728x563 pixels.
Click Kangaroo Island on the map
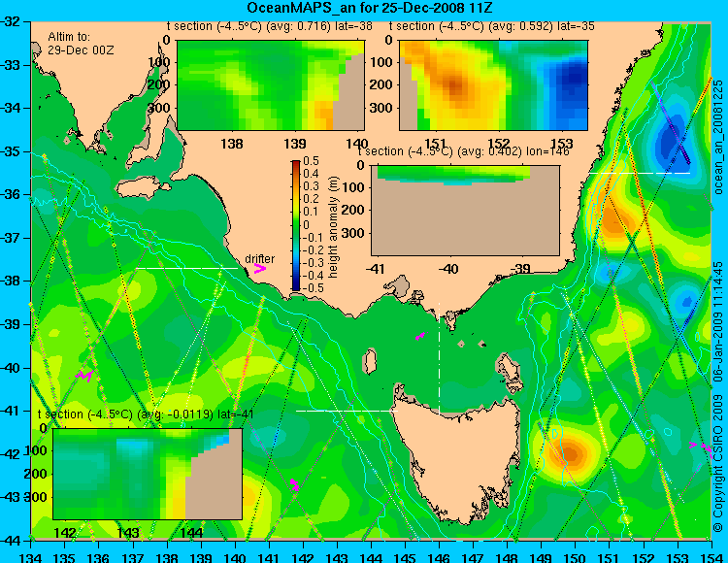tap(141, 189)
